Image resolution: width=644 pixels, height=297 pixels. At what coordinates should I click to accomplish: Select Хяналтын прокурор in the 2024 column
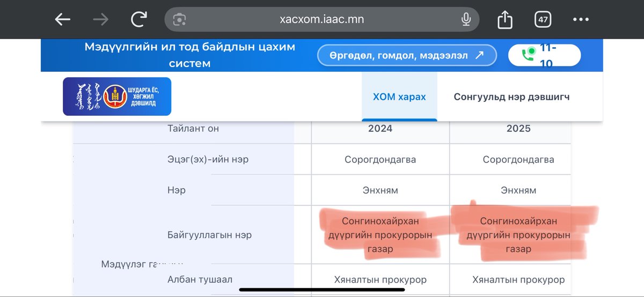[x=380, y=280]
